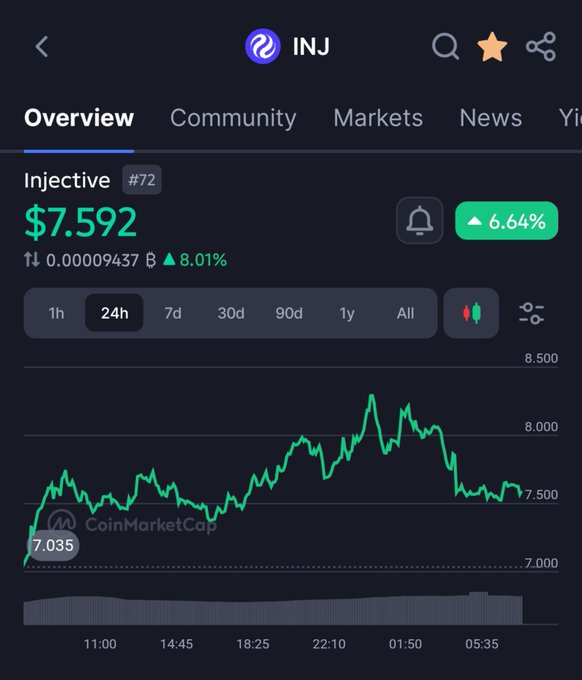The height and width of the screenshot is (680, 582).
Task: Go back using the left chevron
Action: 42,46
